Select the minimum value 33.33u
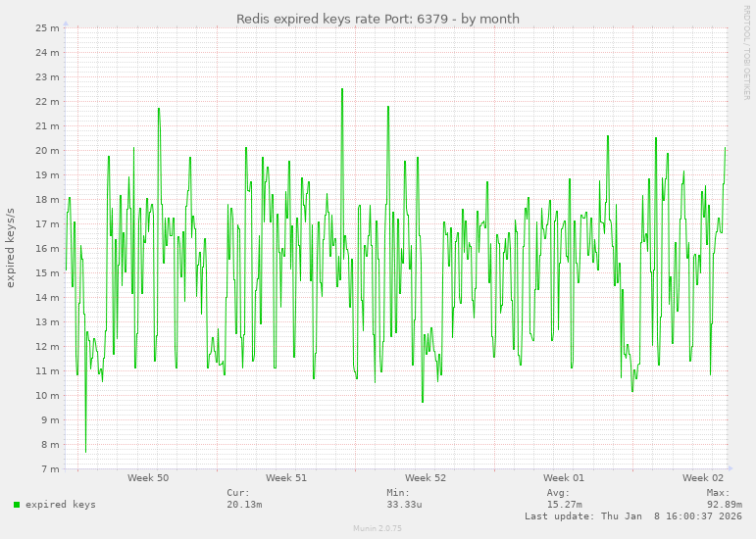 coord(404,505)
